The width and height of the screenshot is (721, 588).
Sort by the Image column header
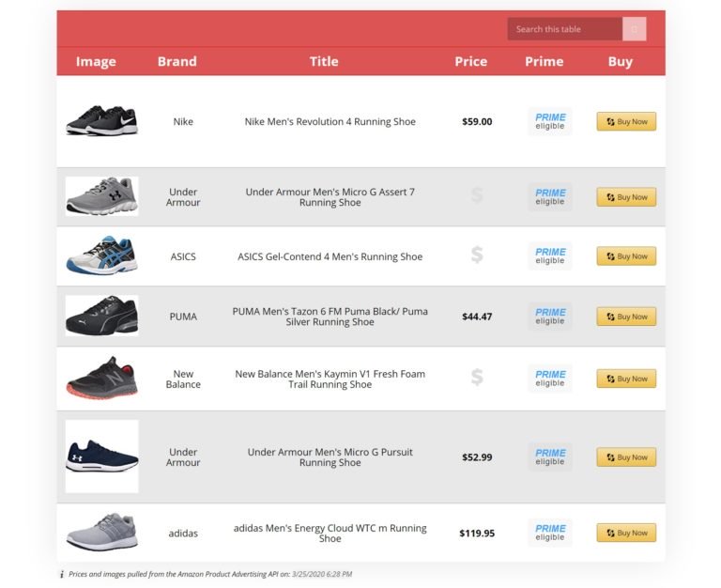(96, 61)
